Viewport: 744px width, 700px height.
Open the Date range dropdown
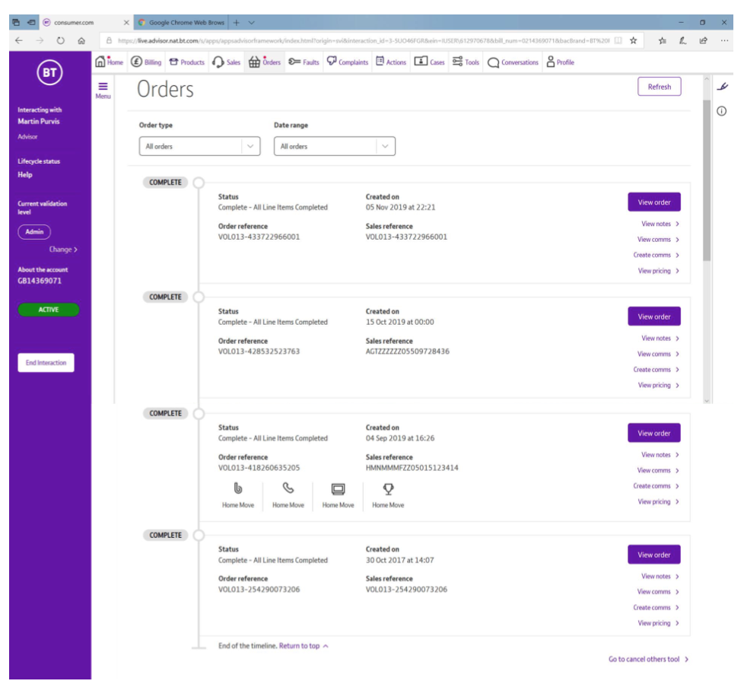[x=335, y=146]
